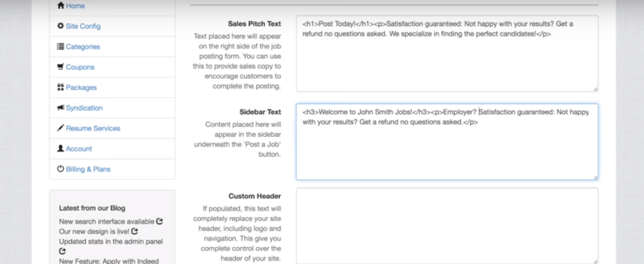
Task: Click the Categories list icon
Action: (61, 46)
